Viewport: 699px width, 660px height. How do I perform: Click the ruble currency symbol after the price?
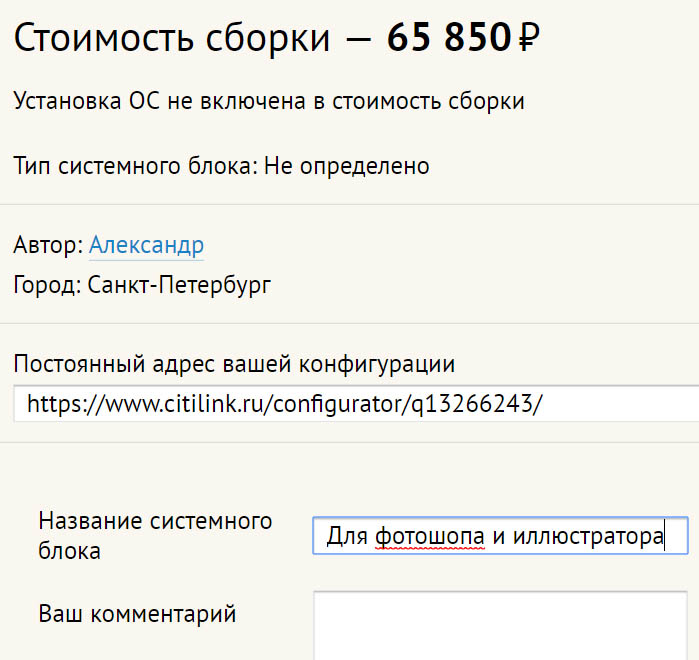530,39
